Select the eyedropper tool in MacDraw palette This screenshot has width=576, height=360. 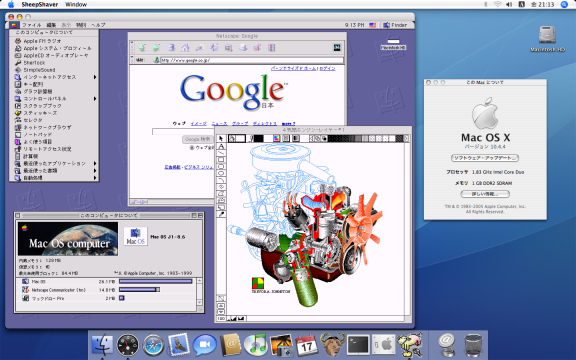[x=221, y=214]
